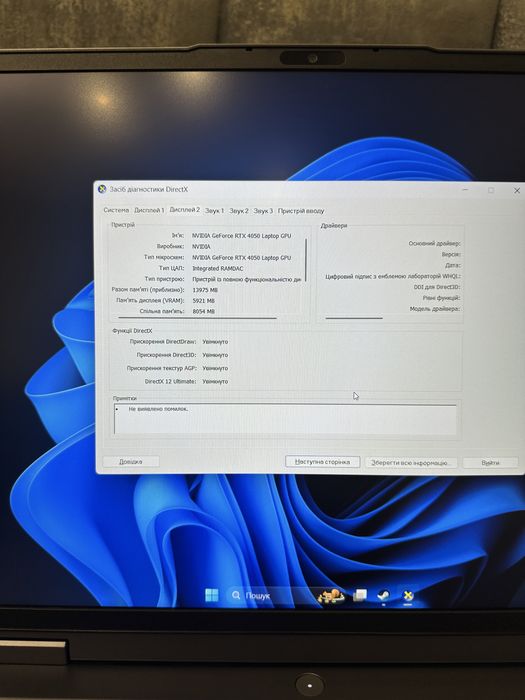Click the shared memory value 8054 MB

point(204,311)
